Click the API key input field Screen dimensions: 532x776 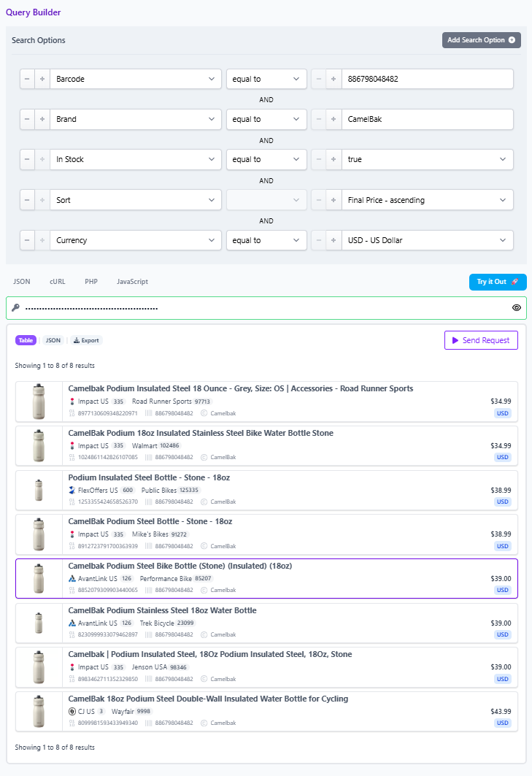[x=266, y=308]
